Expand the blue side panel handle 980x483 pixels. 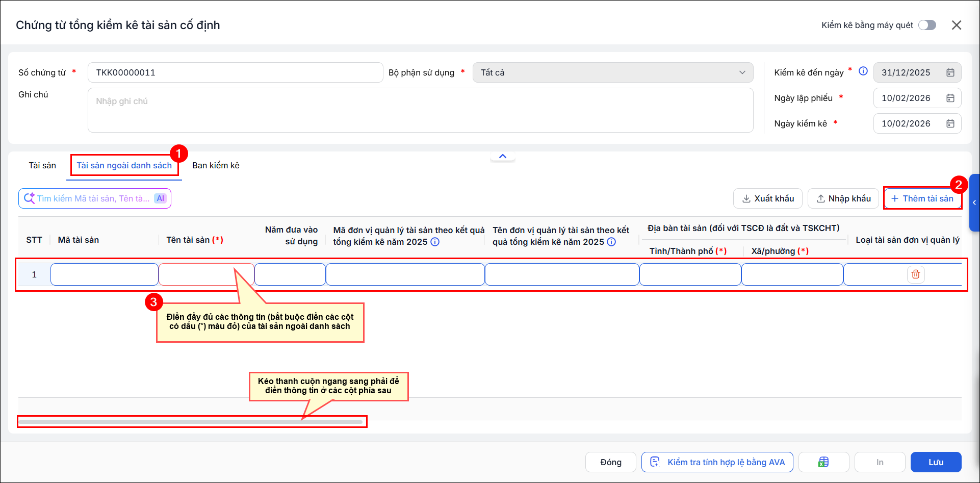click(974, 202)
